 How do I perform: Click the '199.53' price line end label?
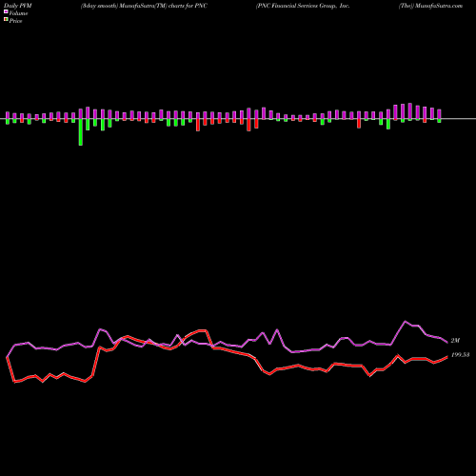pos(460,355)
